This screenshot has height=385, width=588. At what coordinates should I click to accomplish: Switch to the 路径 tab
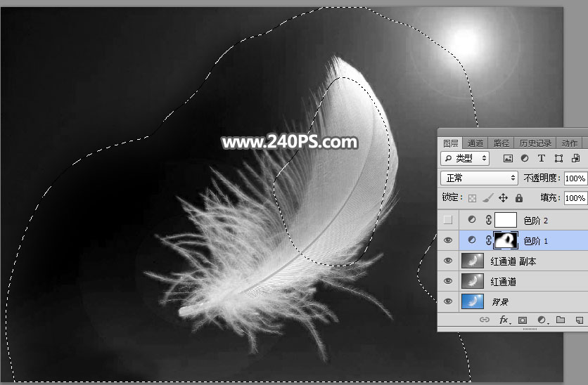point(501,143)
